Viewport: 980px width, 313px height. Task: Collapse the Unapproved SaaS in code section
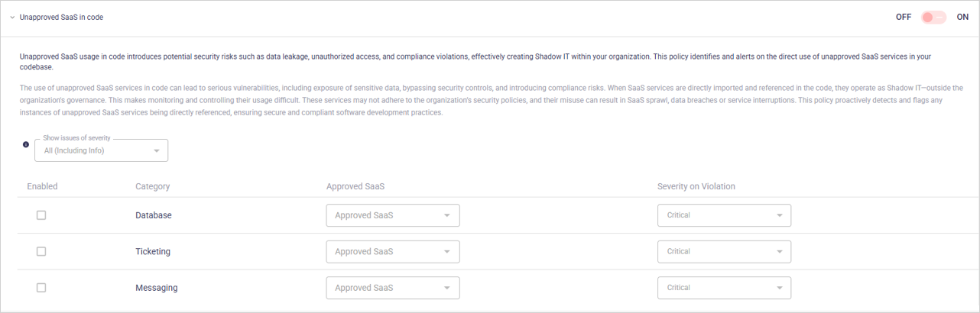[12, 17]
